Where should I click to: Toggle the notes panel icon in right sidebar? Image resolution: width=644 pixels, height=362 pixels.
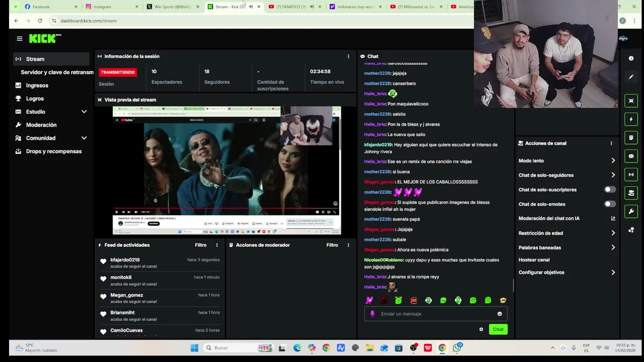pos(631,138)
